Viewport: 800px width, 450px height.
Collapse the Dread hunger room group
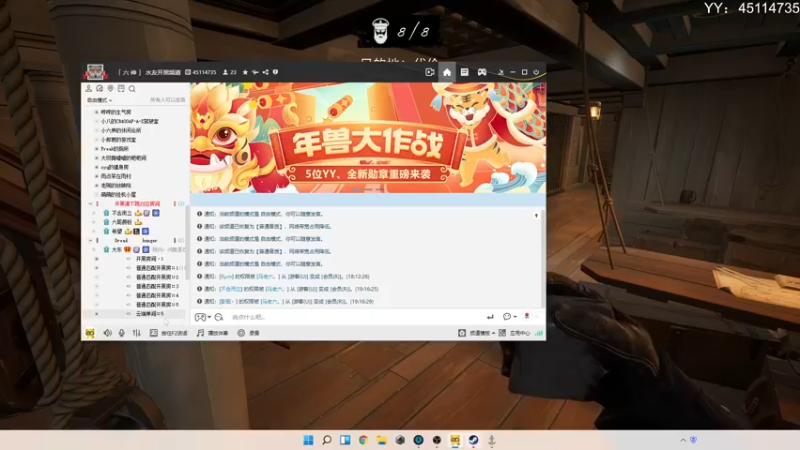(90, 240)
